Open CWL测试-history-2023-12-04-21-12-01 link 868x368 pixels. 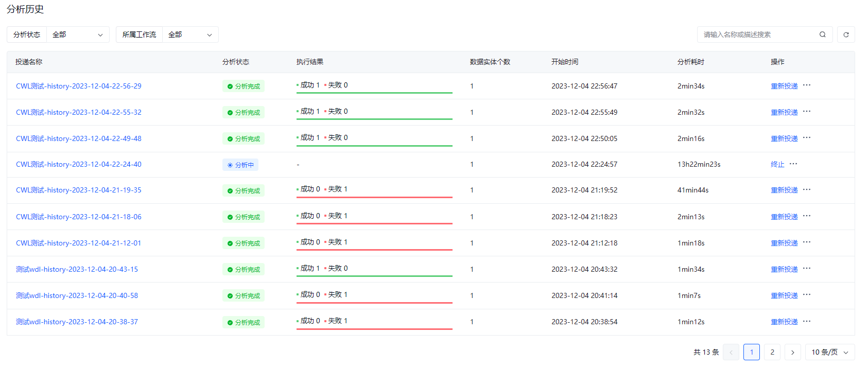coord(78,243)
